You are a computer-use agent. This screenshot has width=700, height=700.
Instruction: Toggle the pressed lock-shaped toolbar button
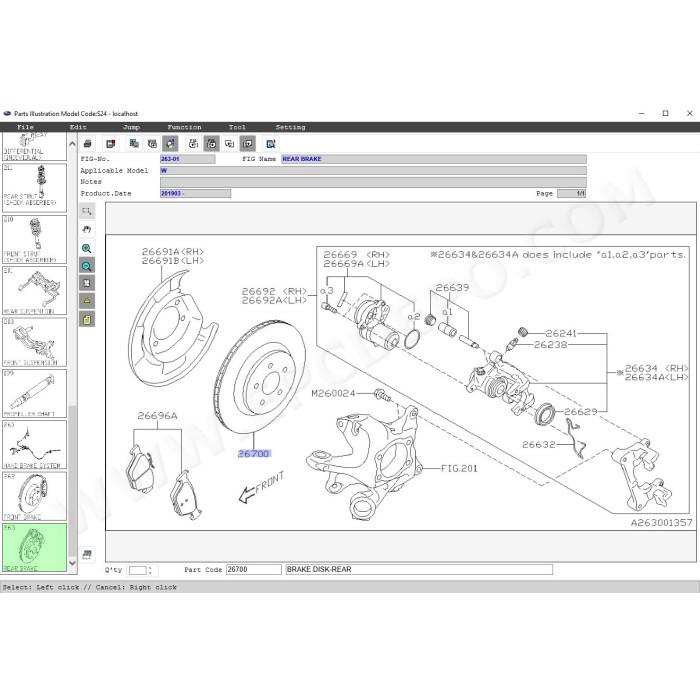(212, 144)
